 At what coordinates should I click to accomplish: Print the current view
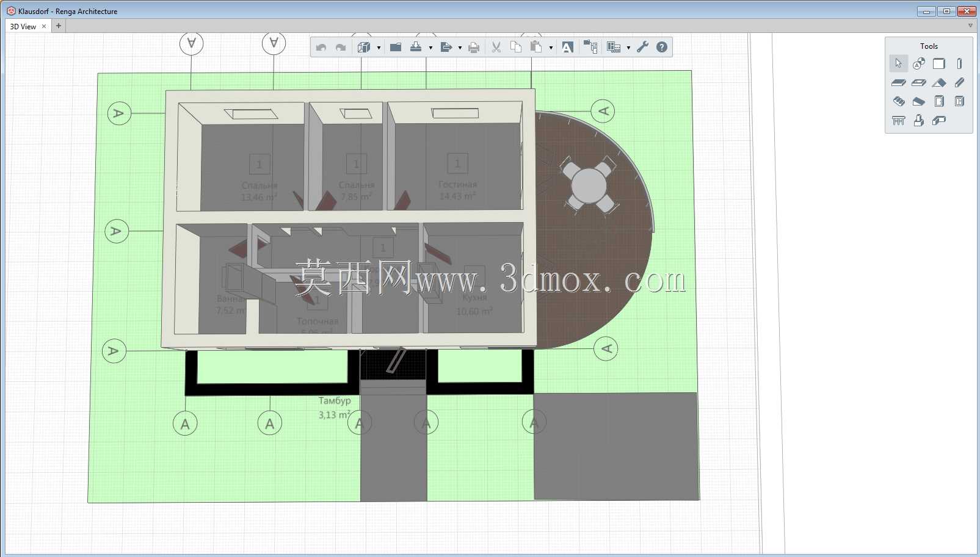[x=474, y=47]
